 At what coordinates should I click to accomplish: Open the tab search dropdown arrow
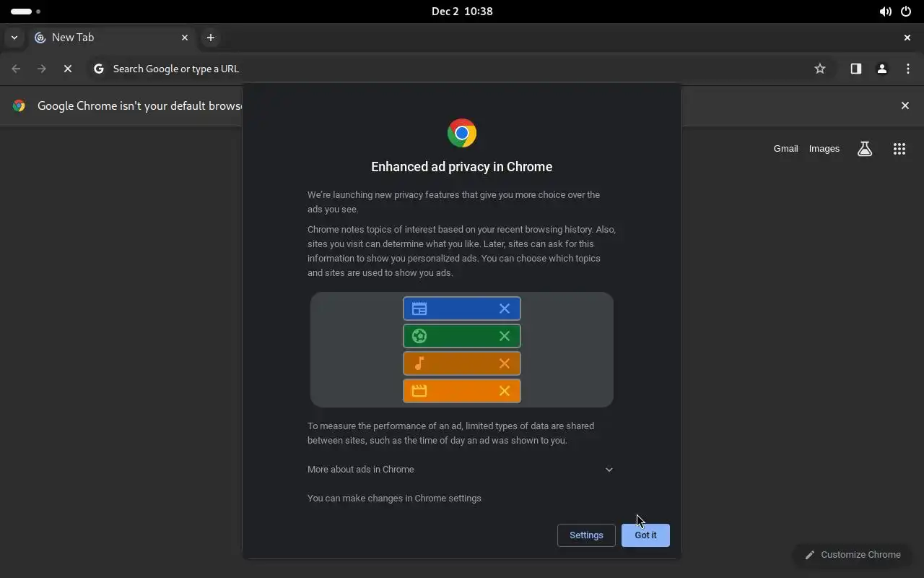pos(14,38)
